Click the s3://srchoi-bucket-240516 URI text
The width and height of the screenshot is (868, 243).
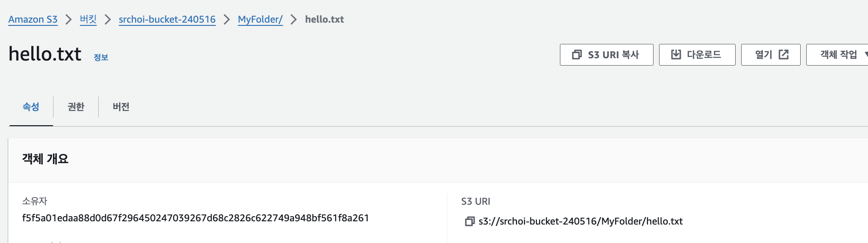[580, 221]
